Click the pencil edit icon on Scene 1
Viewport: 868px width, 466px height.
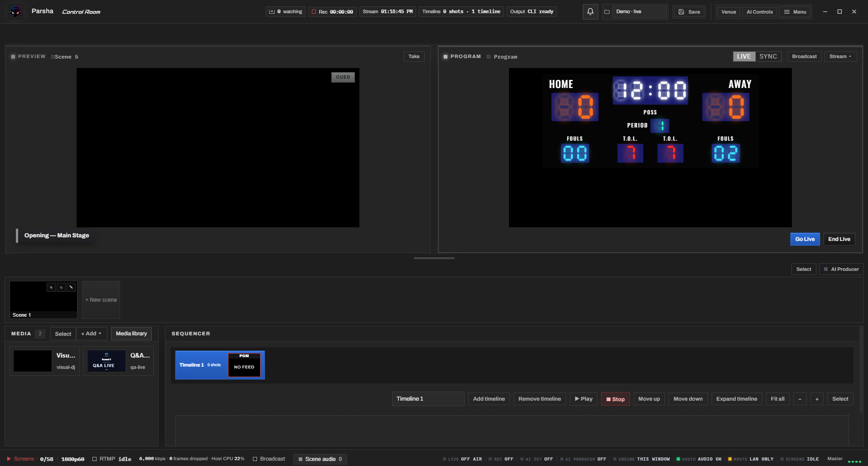click(71, 287)
